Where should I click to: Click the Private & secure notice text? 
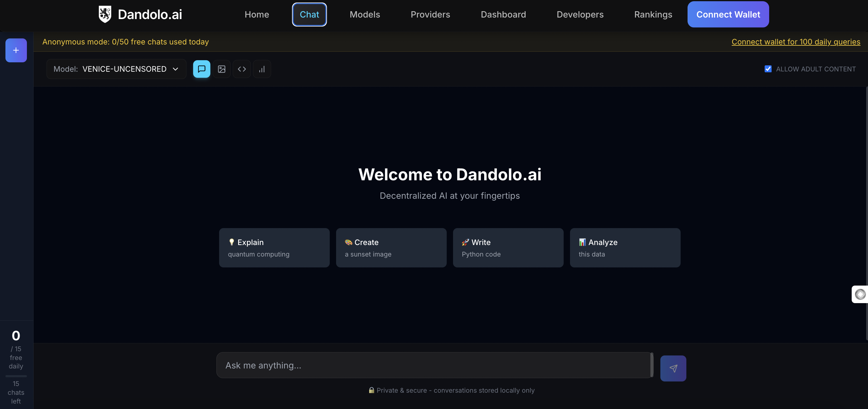[x=452, y=390]
